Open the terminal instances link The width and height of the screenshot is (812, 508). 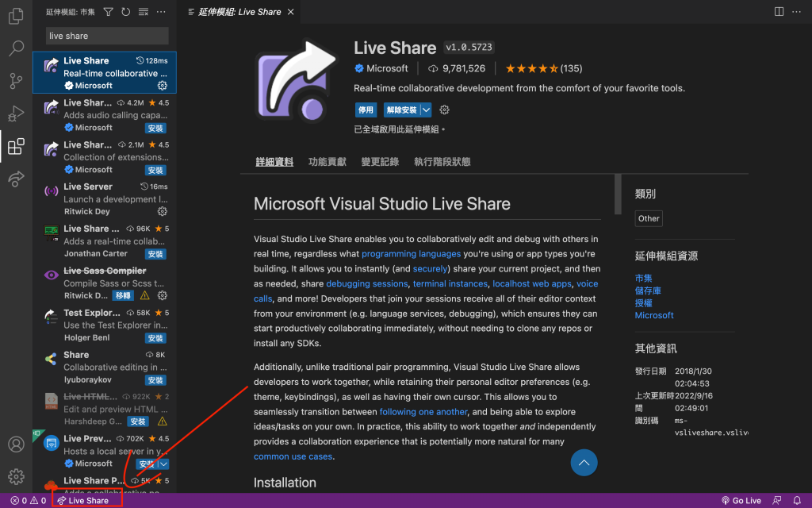click(x=450, y=283)
